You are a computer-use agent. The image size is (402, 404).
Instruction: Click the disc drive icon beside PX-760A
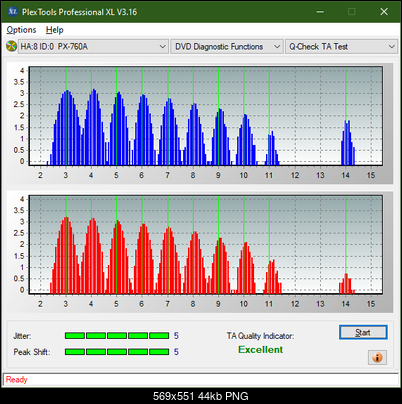coord(11,46)
